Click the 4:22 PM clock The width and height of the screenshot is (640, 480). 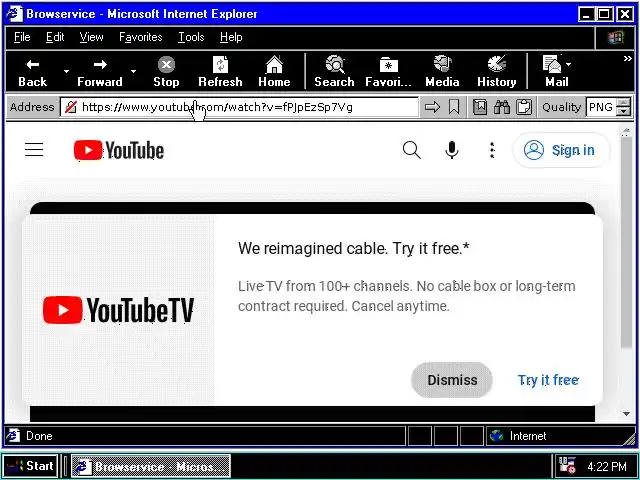607,466
